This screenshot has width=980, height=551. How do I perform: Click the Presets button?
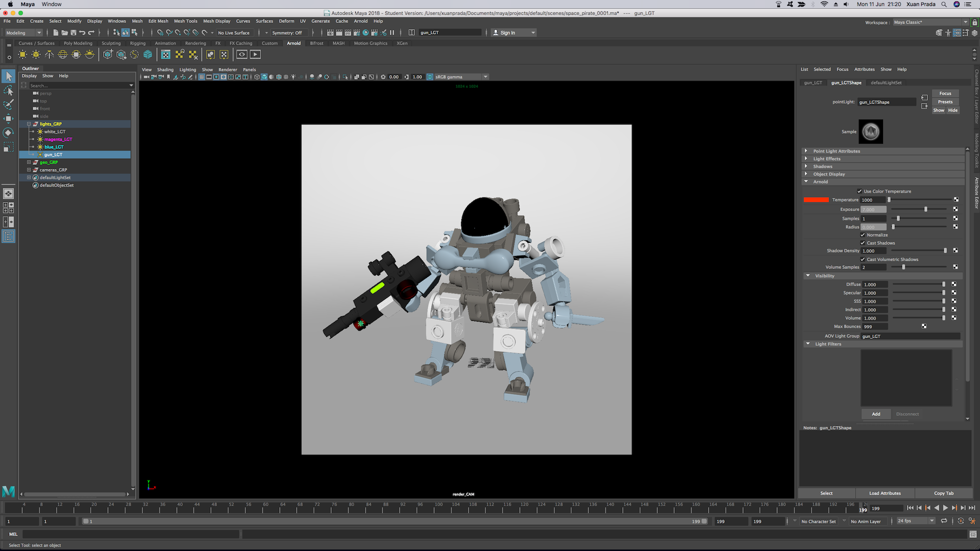point(945,102)
